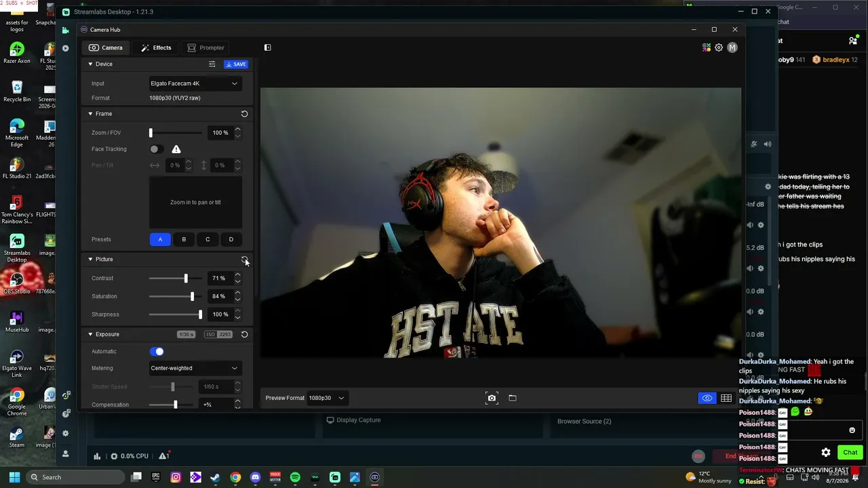Screen dimensions: 868x488
Task: Click the weather widget on the taskbar
Action: (x=708, y=477)
